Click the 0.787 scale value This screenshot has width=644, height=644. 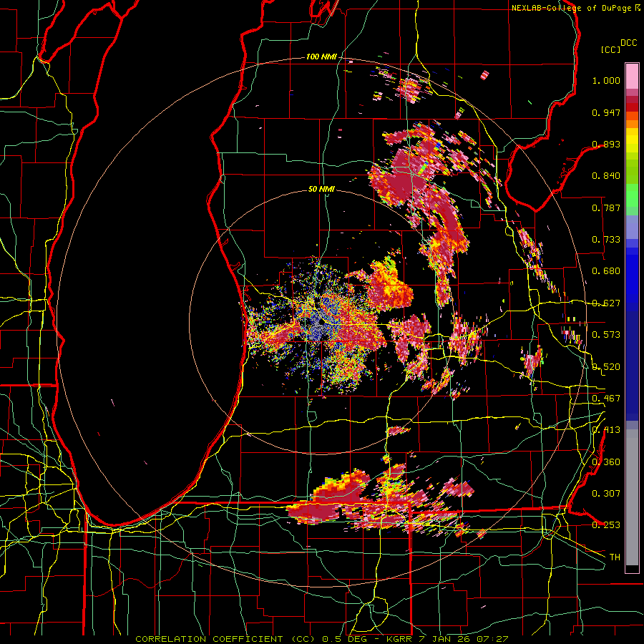[x=606, y=208]
